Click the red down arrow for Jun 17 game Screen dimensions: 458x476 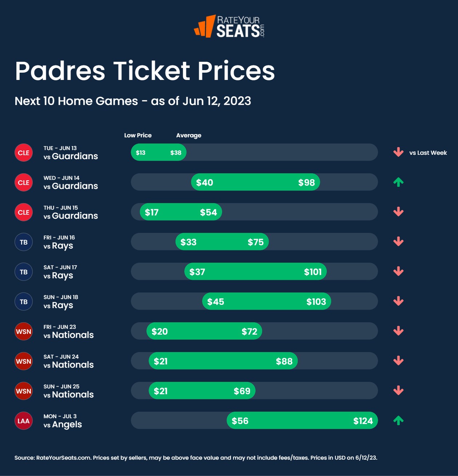[x=398, y=271]
